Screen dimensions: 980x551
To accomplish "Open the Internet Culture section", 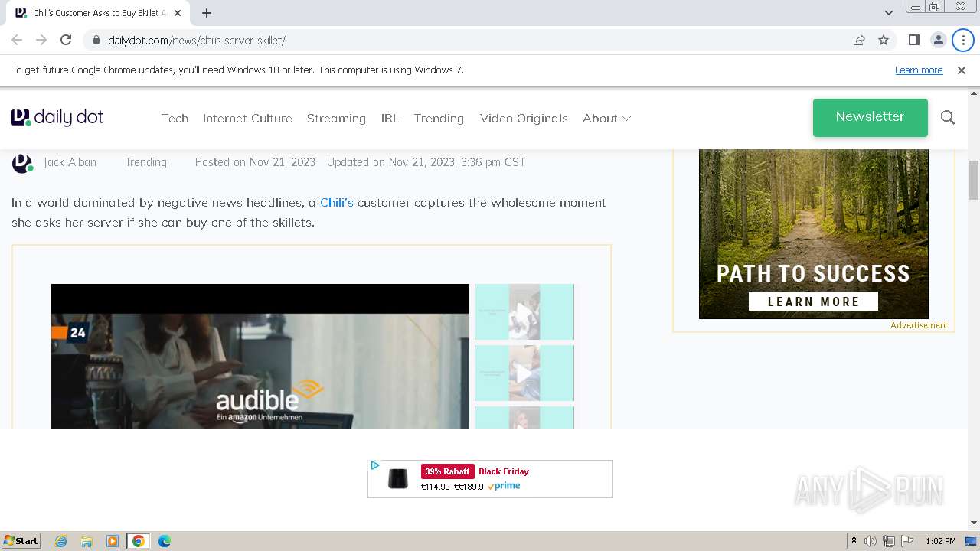I will point(247,118).
